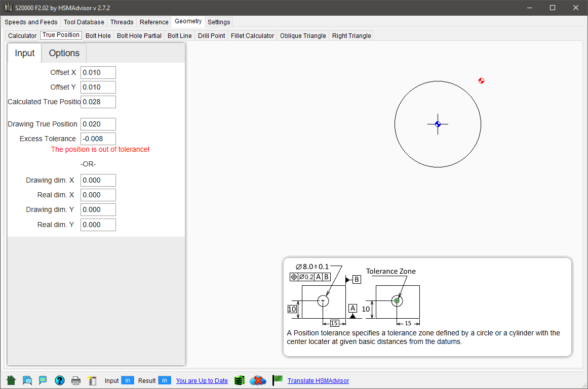This screenshot has width=588, height=389.
Task: Click the 'A Position tolerance specifies' description text
Action: tap(423, 337)
